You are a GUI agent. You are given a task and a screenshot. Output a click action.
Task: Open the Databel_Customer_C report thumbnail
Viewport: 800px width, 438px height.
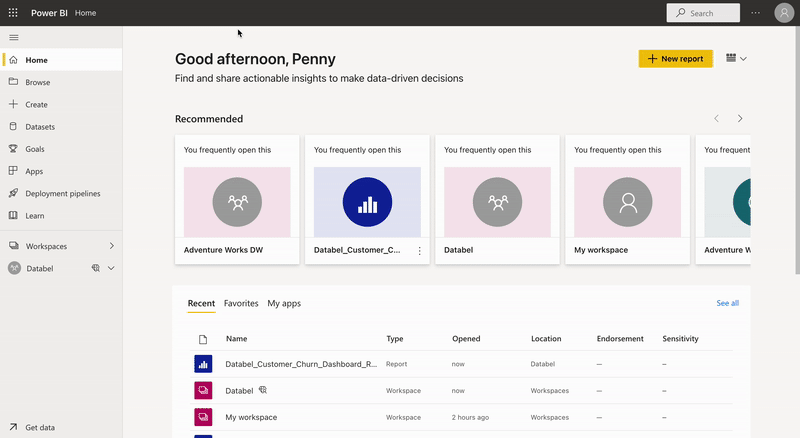367,202
